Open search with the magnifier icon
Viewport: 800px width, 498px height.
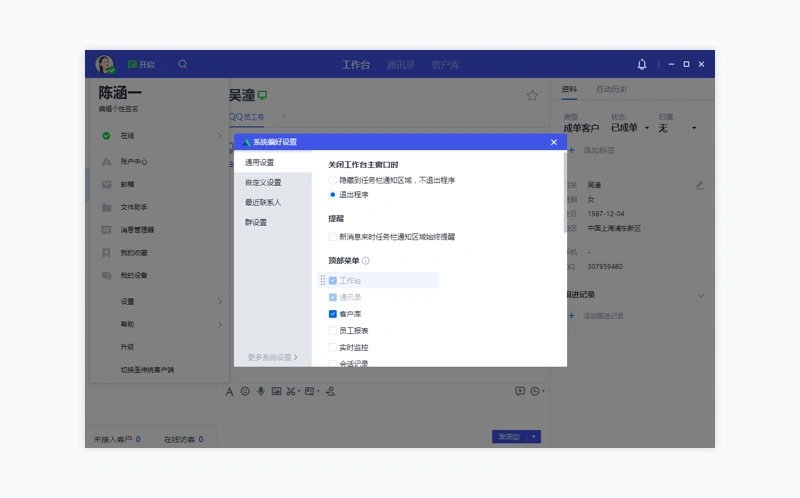(183, 64)
